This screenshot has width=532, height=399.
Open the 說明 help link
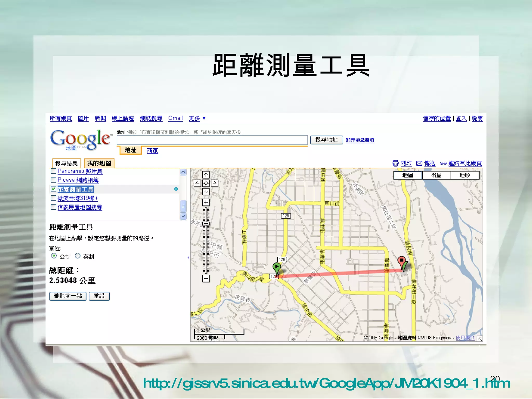click(x=477, y=118)
